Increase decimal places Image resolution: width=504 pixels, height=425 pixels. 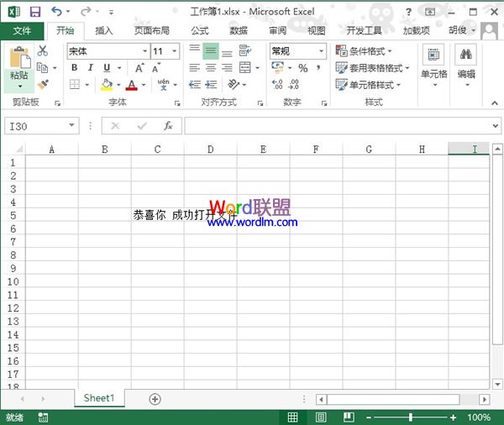pos(277,84)
